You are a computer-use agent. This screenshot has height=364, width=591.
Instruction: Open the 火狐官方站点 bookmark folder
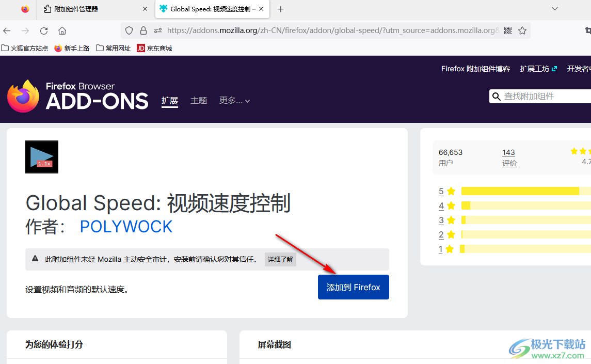(x=25, y=49)
